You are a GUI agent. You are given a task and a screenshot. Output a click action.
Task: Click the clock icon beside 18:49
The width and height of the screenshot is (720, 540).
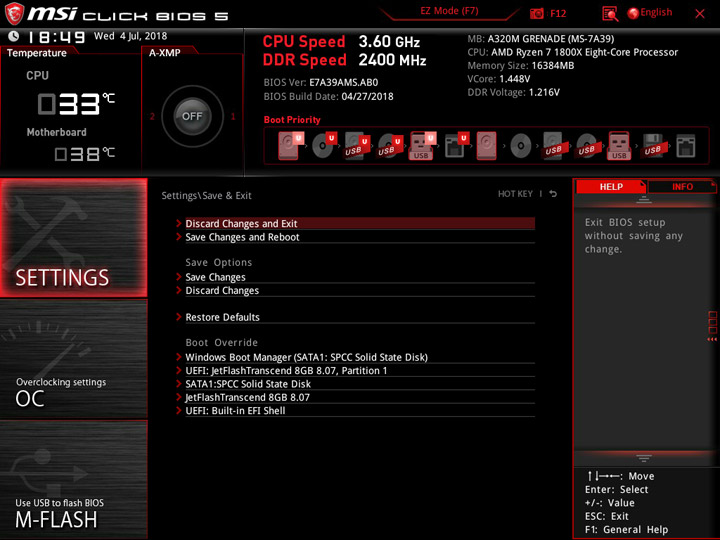pos(13,36)
